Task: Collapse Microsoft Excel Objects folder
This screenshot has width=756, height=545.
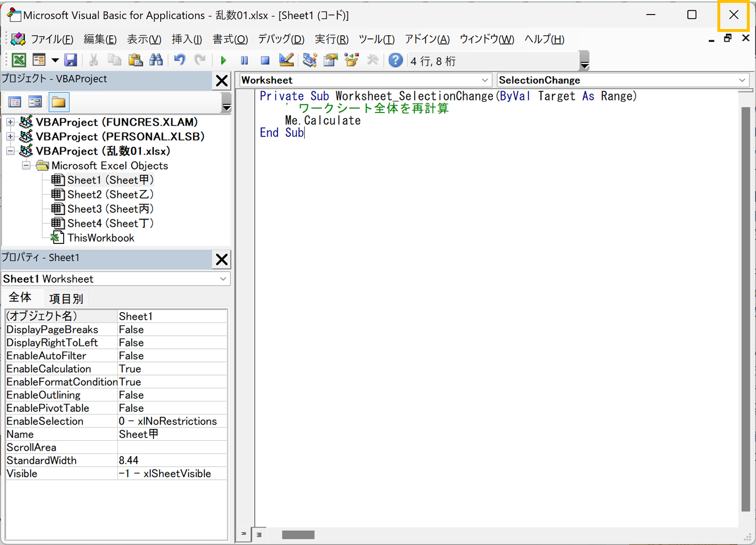Action: 26,166
